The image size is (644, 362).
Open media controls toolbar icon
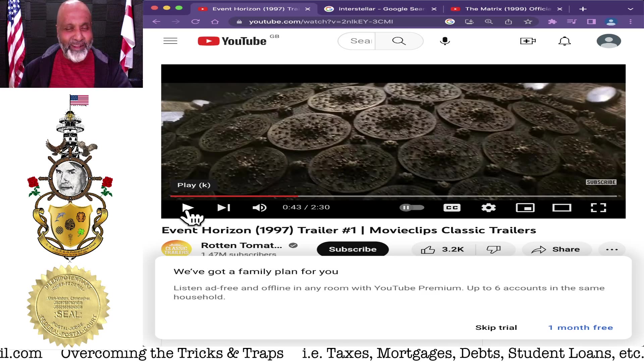pos(572,22)
